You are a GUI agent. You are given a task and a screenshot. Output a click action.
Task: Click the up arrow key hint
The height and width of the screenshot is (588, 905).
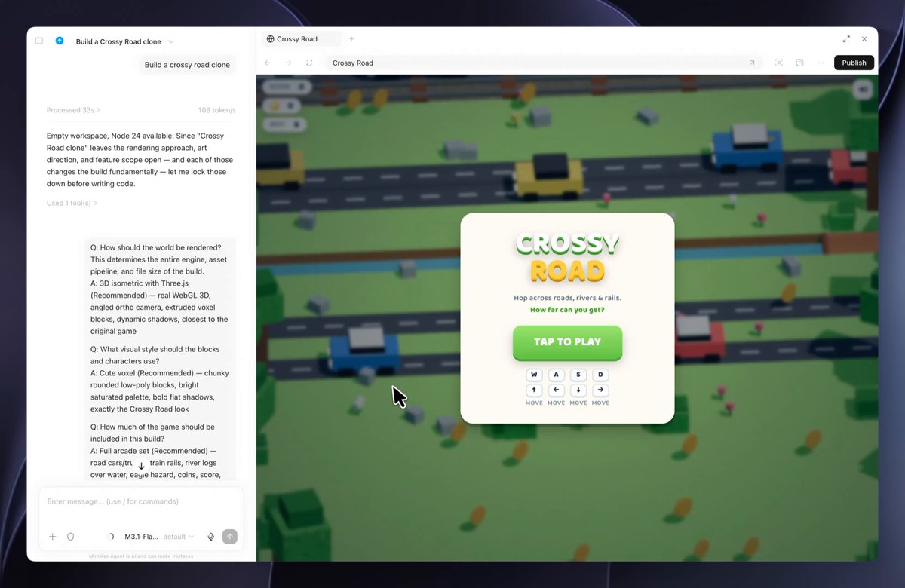[534, 390]
